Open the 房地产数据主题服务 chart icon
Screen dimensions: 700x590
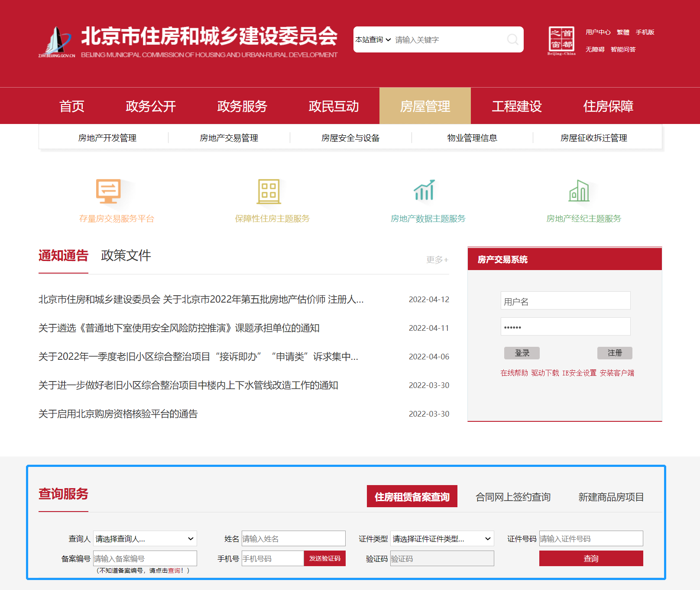tap(424, 191)
